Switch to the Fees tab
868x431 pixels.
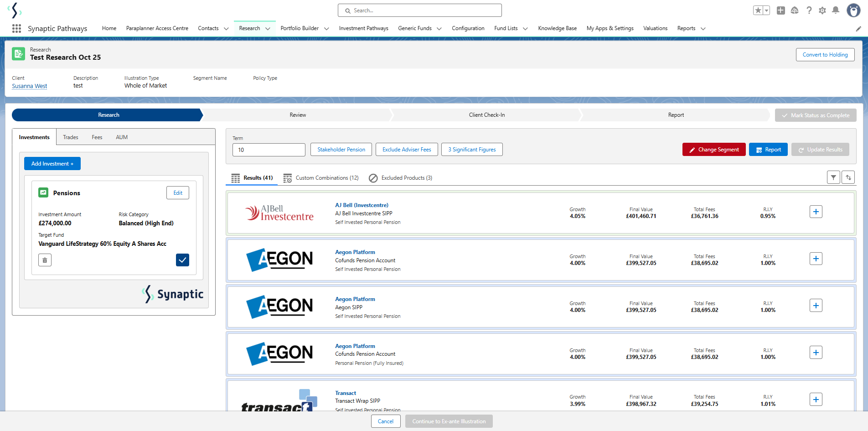97,137
